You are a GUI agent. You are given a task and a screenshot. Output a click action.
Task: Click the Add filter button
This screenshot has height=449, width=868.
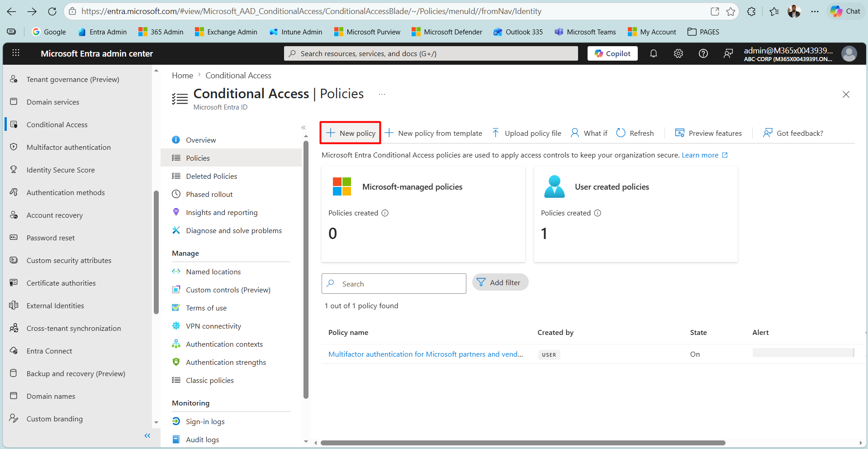pyautogui.click(x=500, y=282)
